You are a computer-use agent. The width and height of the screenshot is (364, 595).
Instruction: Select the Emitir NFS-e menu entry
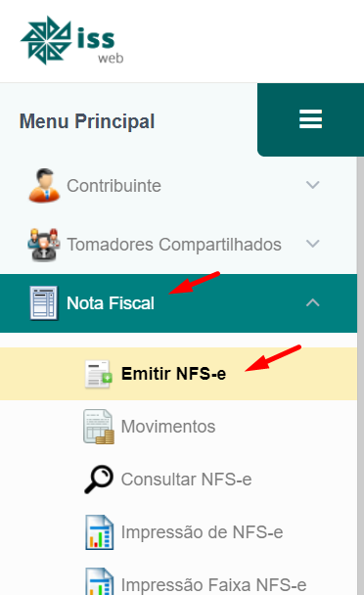coord(178,374)
